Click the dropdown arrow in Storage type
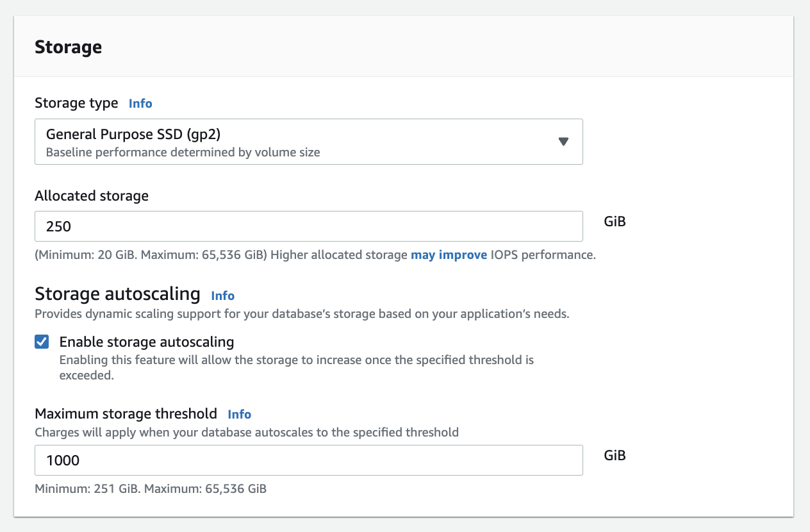This screenshot has width=810, height=532. (563, 142)
